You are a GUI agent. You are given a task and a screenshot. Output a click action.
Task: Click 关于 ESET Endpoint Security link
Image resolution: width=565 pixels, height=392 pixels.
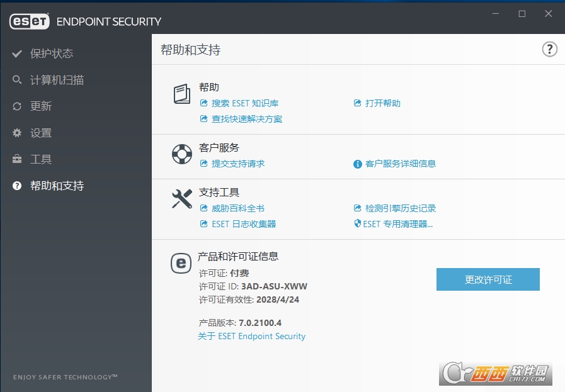point(251,336)
